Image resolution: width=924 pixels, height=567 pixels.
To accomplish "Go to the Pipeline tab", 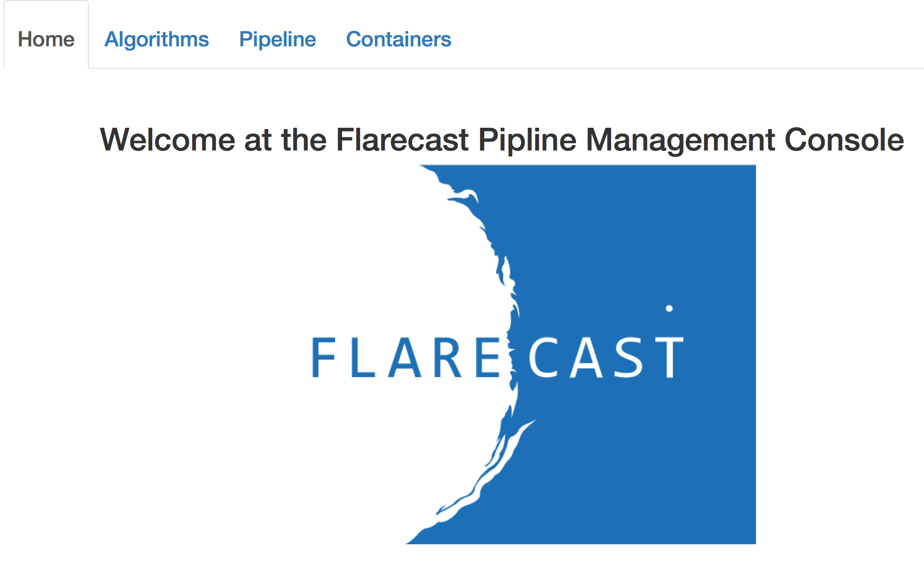I will pyautogui.click(x=277, y=39).
